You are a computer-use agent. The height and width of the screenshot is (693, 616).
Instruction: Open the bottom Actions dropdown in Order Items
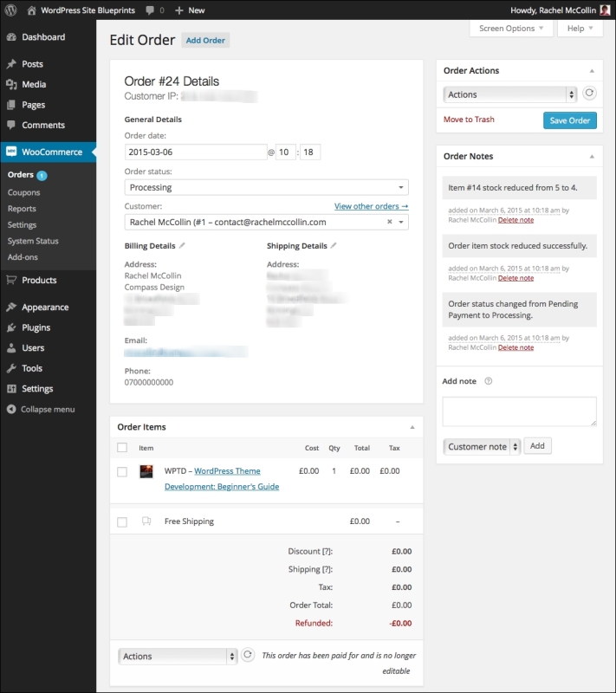click(x=178, y=657)
